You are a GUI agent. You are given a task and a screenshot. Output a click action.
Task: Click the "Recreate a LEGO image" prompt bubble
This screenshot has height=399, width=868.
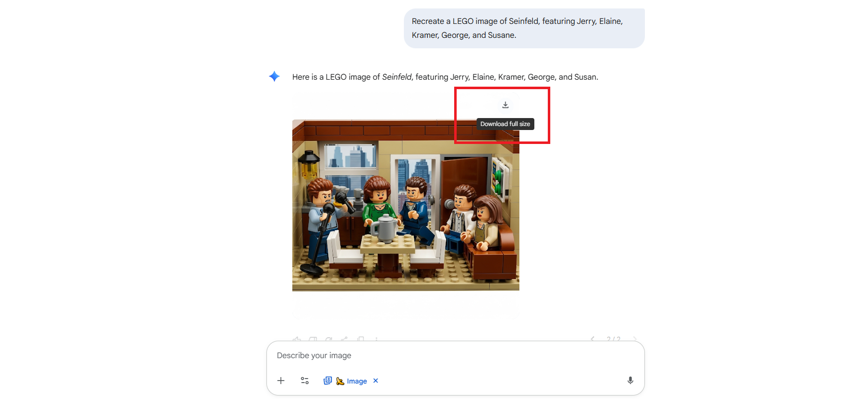pos(524,28)
